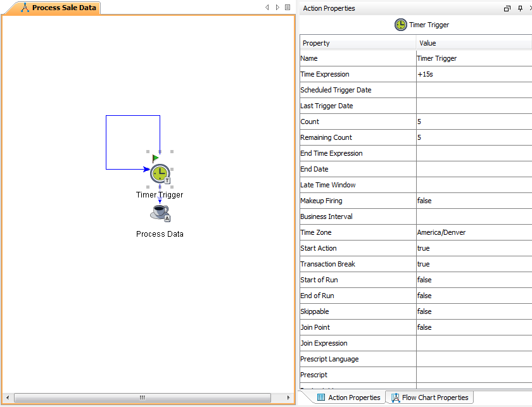This screenshot has height=407, width=532.
Task: Click the Timer Trigger icon in the properties header
Action: coord(401,25)
